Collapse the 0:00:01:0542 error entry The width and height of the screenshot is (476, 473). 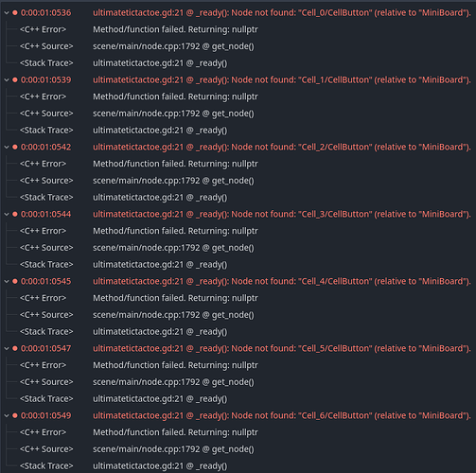click(7, 148)
